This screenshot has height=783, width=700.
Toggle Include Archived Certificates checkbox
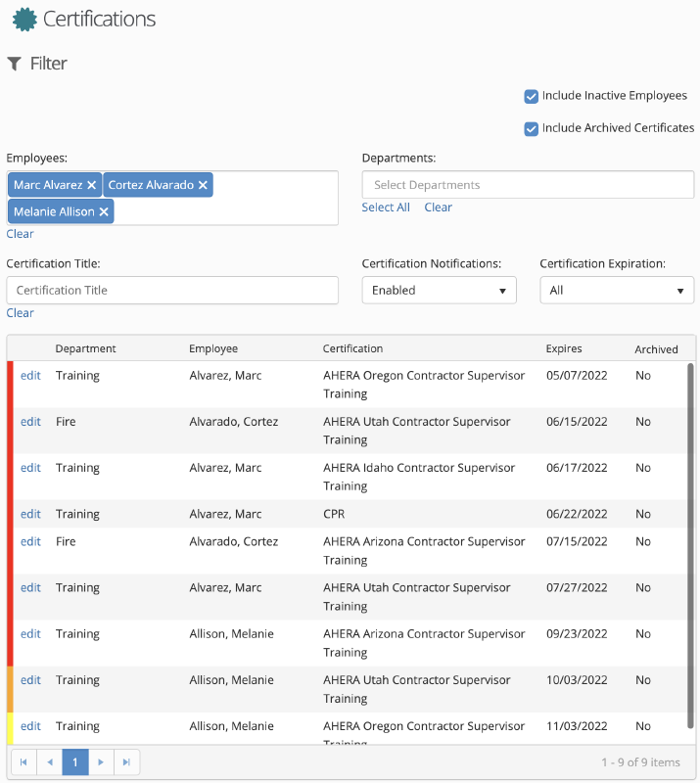tap(532, 129)
